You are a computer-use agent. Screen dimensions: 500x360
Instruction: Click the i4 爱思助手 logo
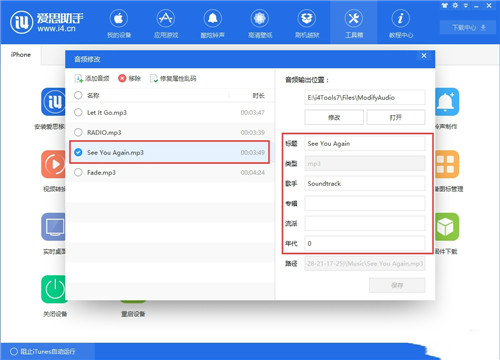click(x=47, y=22)
